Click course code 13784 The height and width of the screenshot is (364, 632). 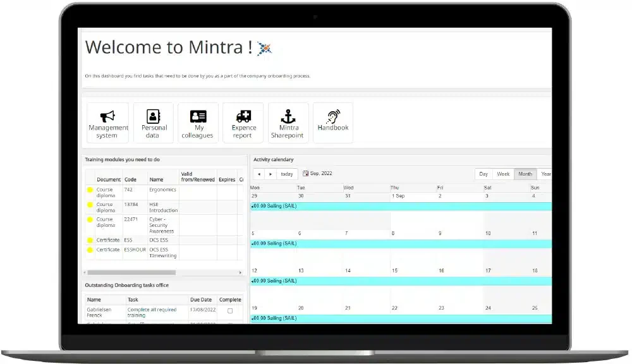pos(131,204)
